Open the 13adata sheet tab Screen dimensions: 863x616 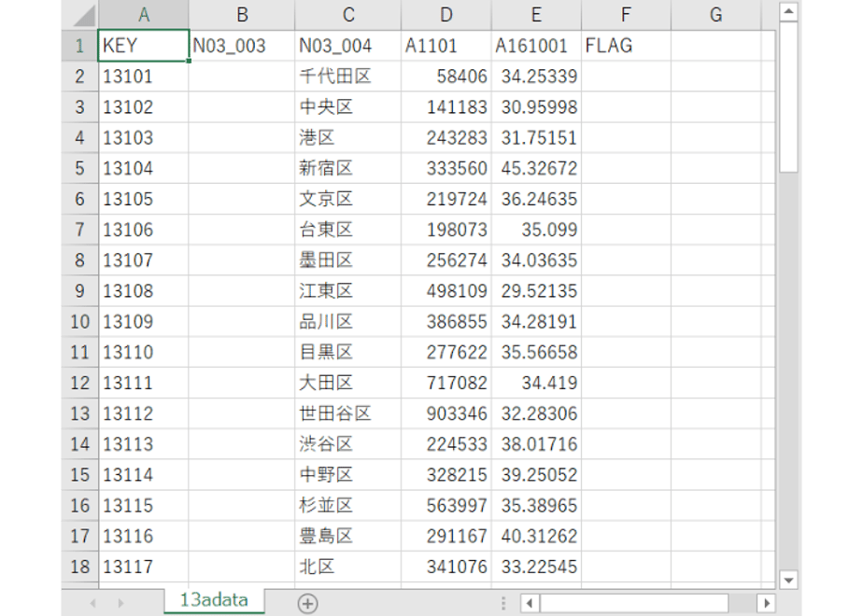tap(214, 600)
